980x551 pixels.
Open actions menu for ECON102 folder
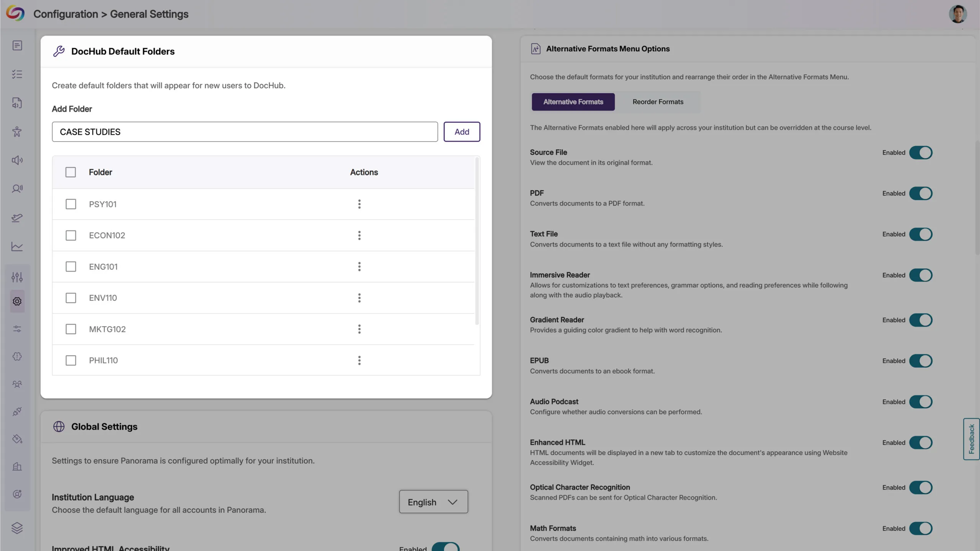(359, 235)
